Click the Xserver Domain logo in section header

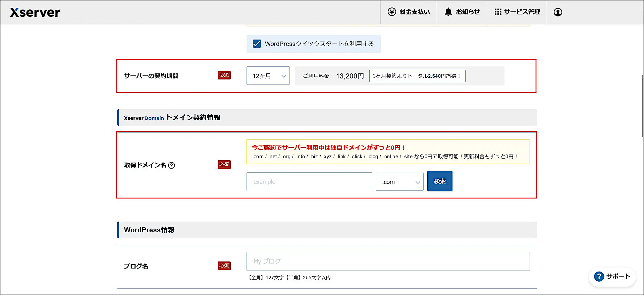click(x=144, y=118)
